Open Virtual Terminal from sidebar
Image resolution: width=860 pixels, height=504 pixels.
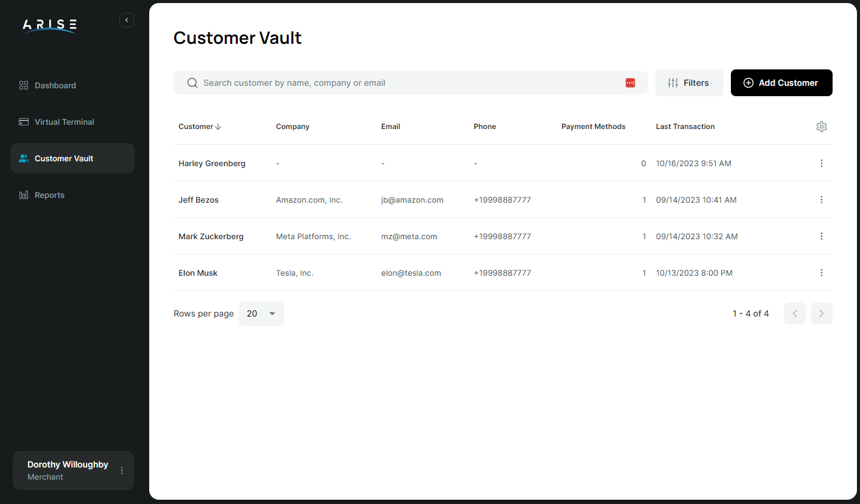pos(72,122)
